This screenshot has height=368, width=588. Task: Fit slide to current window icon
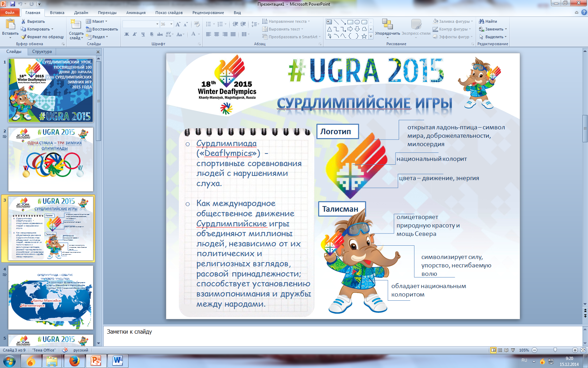[x=583, y=350]
